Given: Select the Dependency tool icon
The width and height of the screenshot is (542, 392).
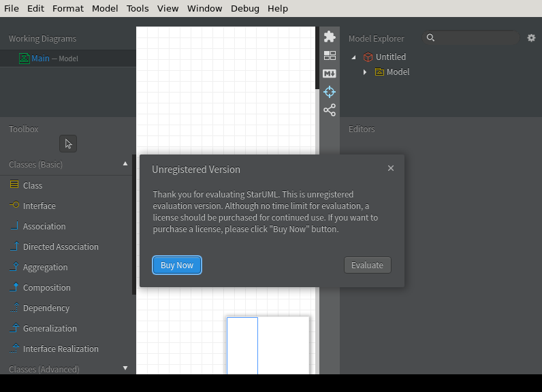Looking at the screenshot, I should tap(14, 307).
